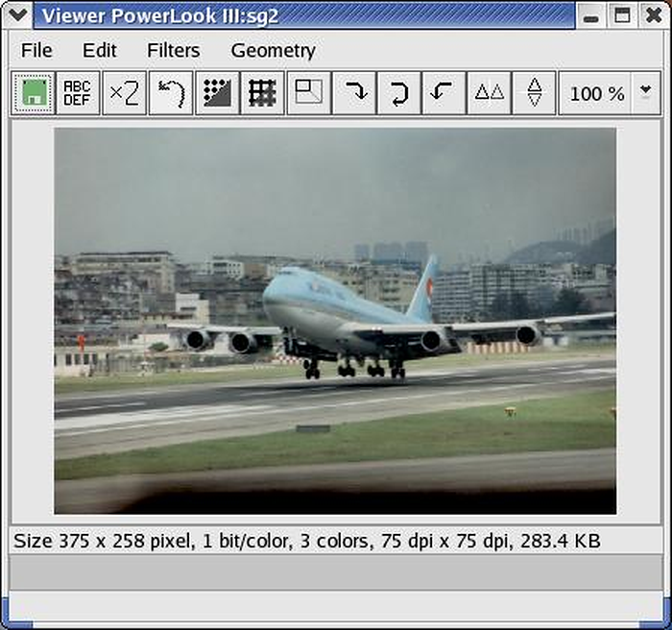Open the File menu
Image resolution: width=672 pixels, height=630 pixels.
36,51
